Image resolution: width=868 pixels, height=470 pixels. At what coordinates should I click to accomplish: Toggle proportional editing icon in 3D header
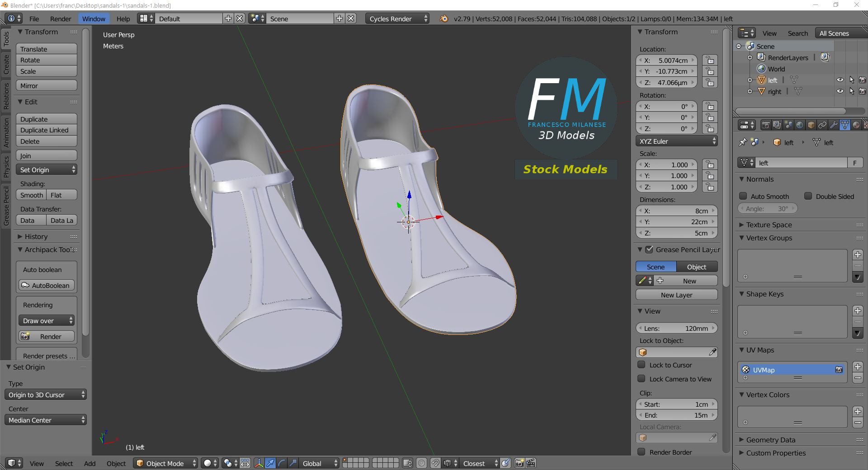pyautogui.click(x=421, y=463)
